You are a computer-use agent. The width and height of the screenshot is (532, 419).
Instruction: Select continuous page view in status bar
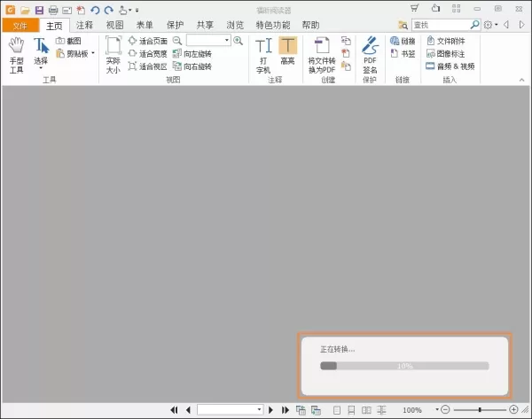351,410
